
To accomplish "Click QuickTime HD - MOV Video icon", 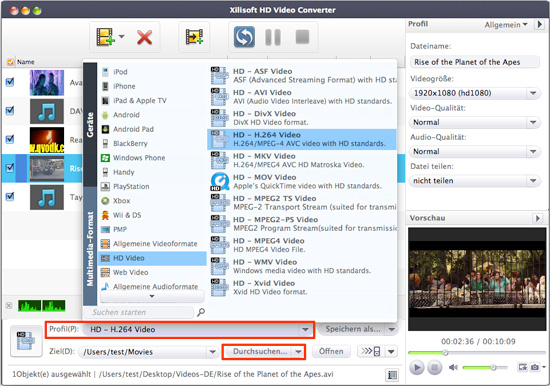I will 220,181.
